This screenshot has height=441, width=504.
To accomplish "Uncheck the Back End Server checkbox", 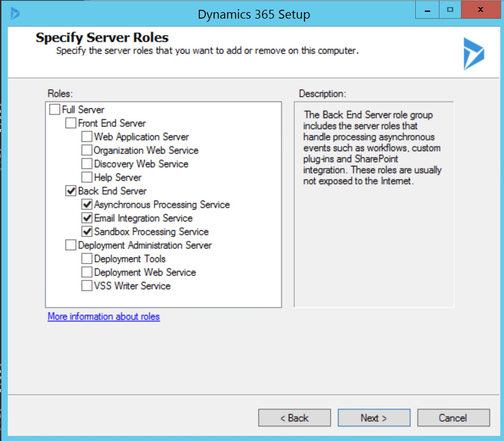I will (x=71, y=191).
